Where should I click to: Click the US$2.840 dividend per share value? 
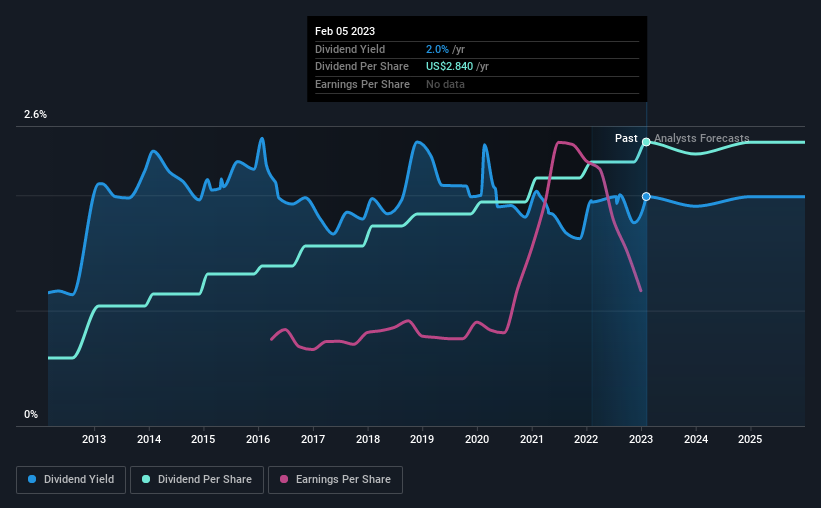449,67
